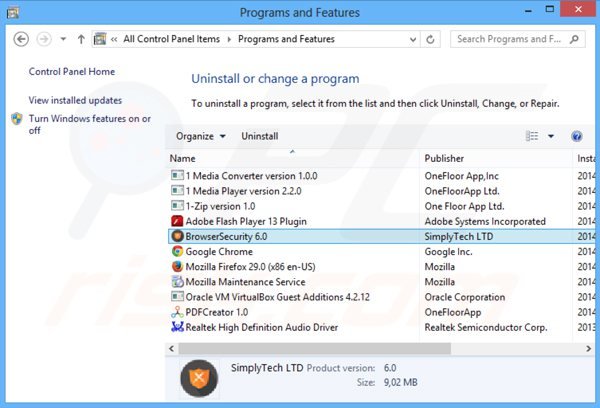This screenshot has height=408, width=600.
Task: Expand the breadcrumb arrow after All Control Panel Items
Action: (229, 39)
